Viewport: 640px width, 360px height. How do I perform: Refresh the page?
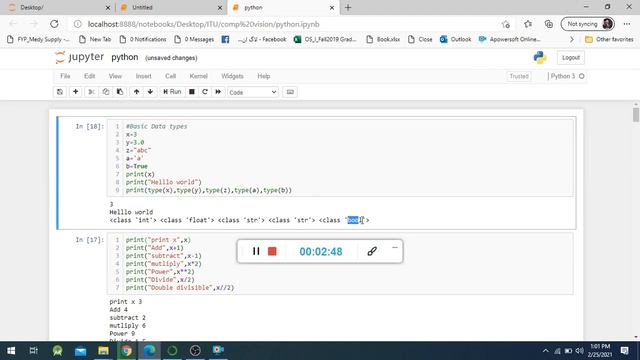(54, 24)
